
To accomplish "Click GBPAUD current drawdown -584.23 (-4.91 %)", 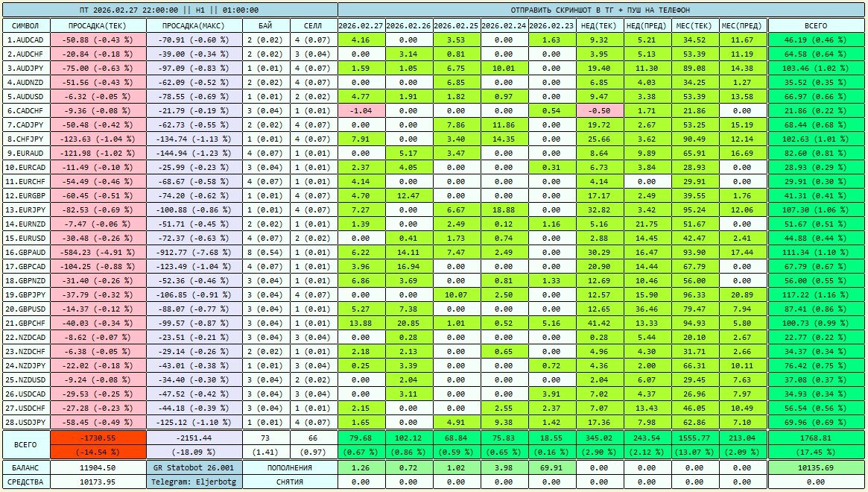I will click(98, 253).
